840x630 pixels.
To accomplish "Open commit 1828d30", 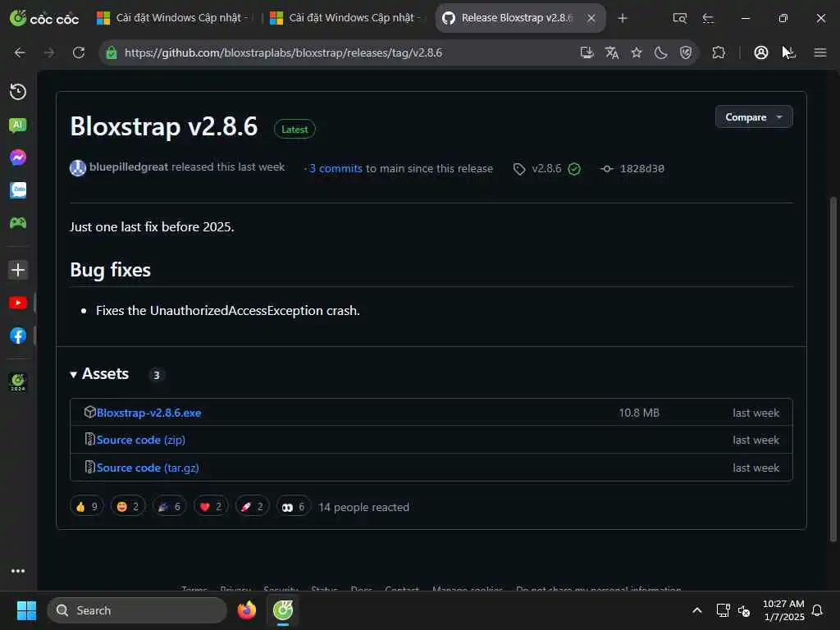I will tap(641, 168).
